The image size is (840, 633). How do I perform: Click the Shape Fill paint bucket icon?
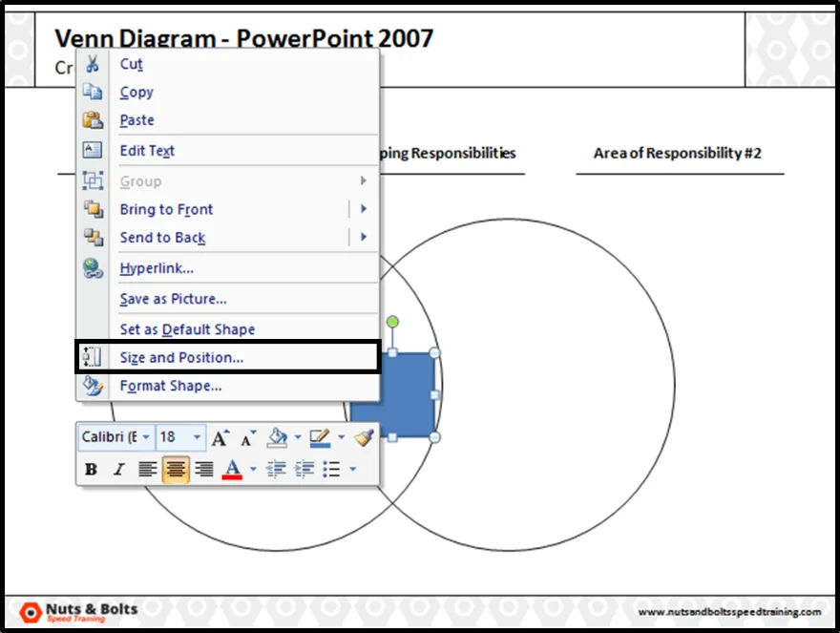(277, 437)
